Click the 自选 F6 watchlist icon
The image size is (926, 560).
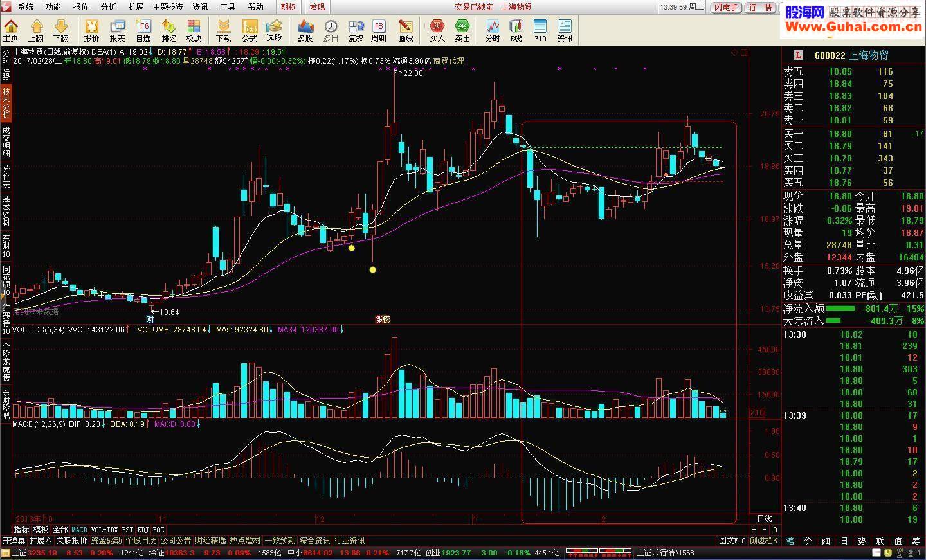(143, 30)
